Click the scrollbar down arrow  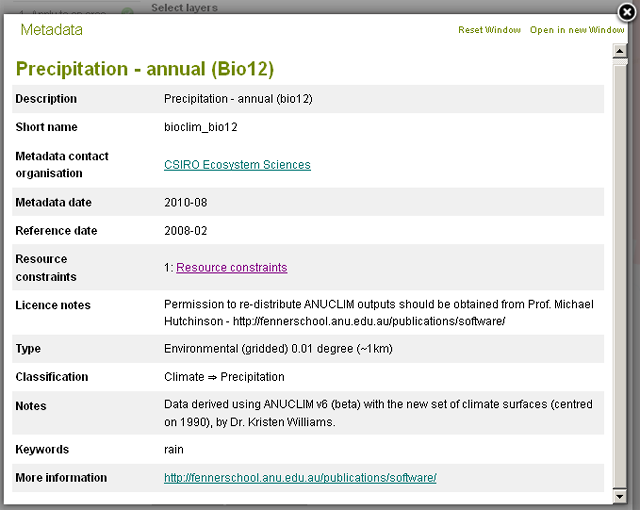point(619,496)
